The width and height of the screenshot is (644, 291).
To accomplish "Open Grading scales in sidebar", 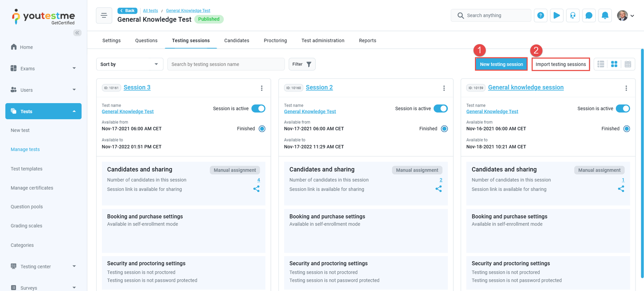I will [x=26, y=226].
